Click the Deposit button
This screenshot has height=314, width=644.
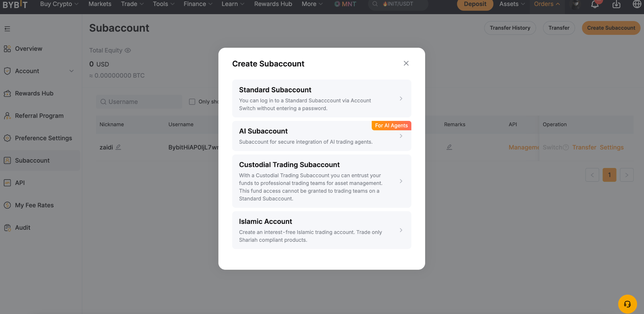pos(475,4)
